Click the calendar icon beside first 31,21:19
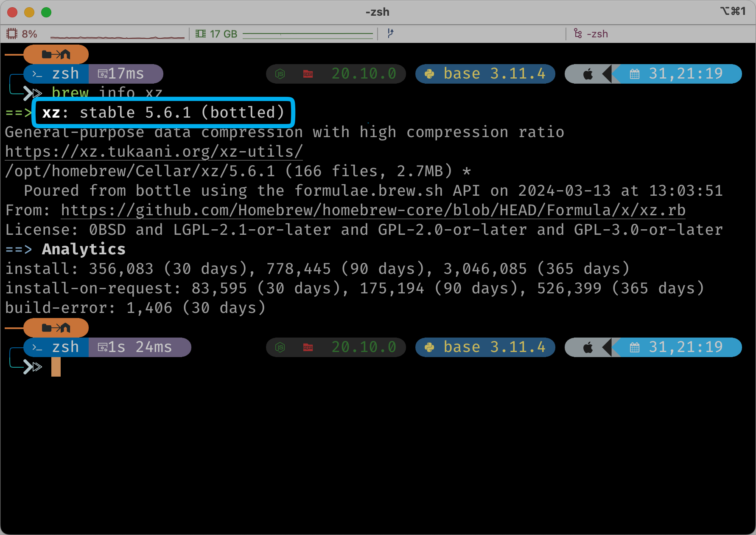This screenshot has width=756, height=535. (x=635, y=74)
